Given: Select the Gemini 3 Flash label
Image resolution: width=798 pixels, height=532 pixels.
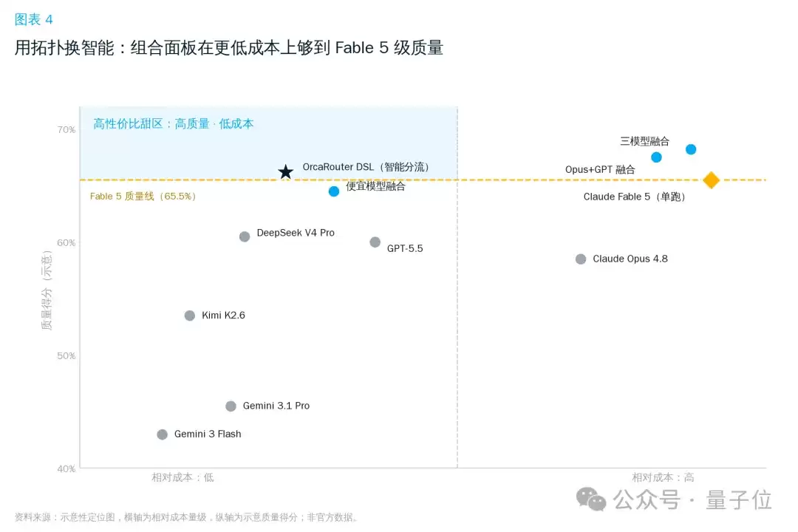Looking at the screenshot, I should [208, 434].
